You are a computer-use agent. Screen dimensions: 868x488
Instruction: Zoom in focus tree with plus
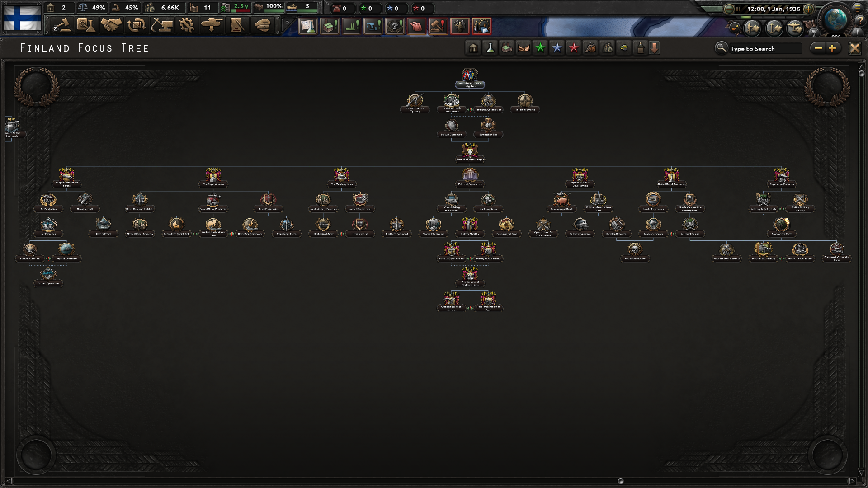tap(832, 48)
